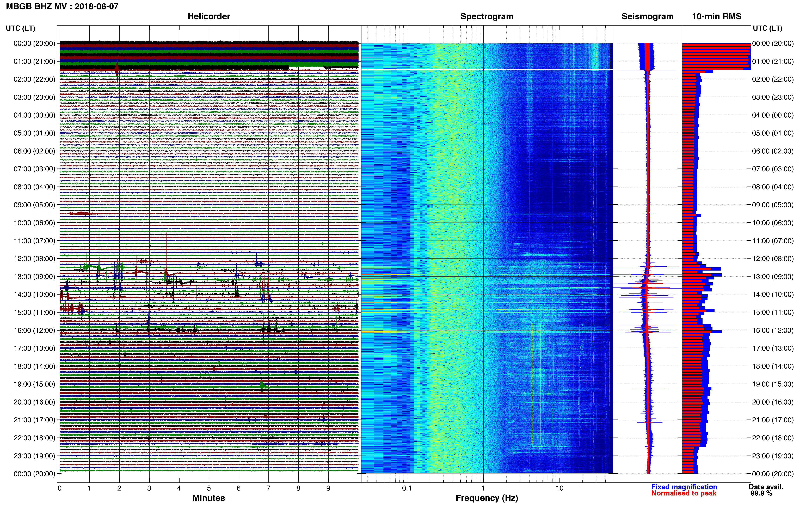Click the 'Frequency (Hz)' axis title
This screenshot has width=812, height=508.
pos(487,498)
